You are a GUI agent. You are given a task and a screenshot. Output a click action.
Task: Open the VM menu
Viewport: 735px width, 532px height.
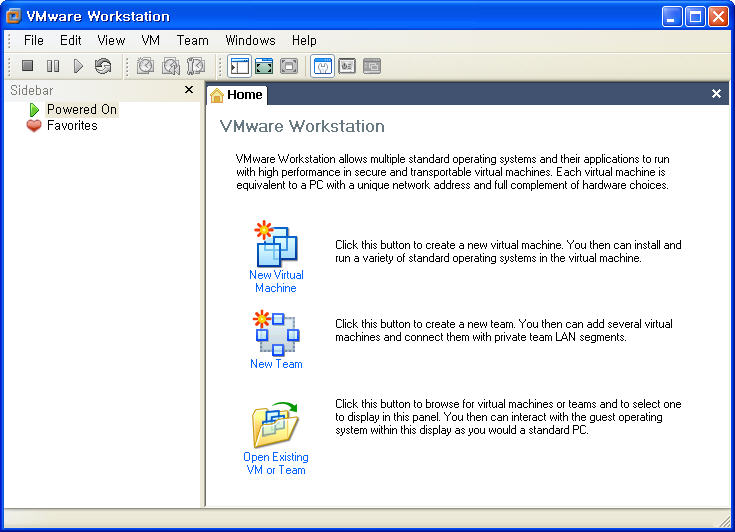[x=150, y=40]
